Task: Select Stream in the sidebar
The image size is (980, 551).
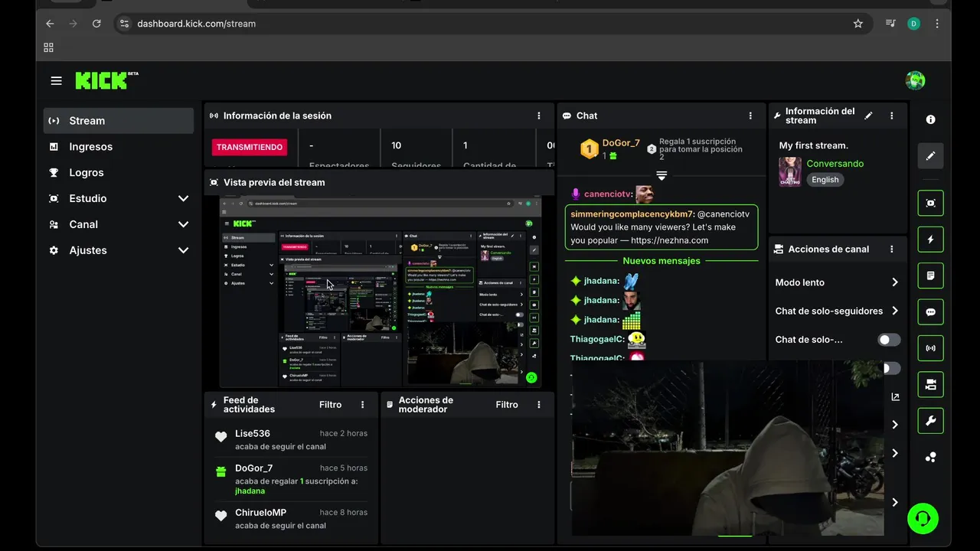Action: (x=119, y=121)
